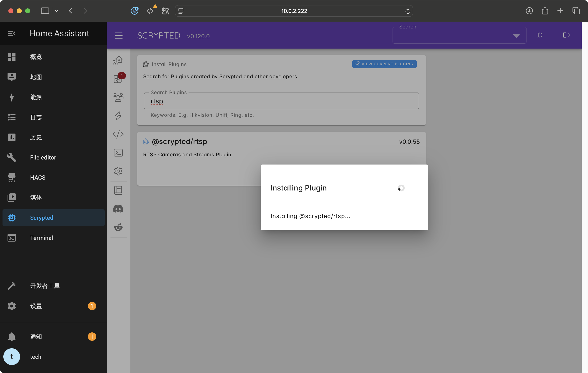588x373 pixels.
Task: Show Safari tab overview
Action: [x=576, y=11]
